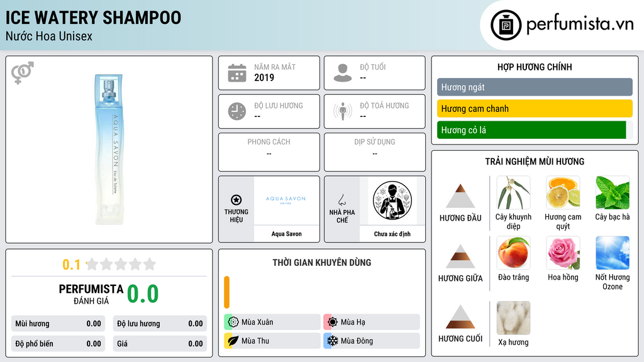
Task: Click the Aqua Savon brand name label
Action: tap(286, 234)
